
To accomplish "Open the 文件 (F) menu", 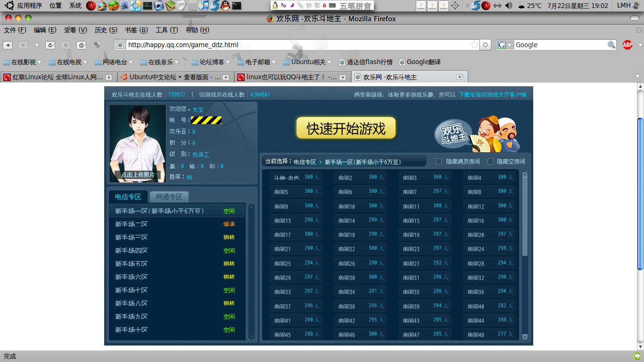I will [15, 30].
